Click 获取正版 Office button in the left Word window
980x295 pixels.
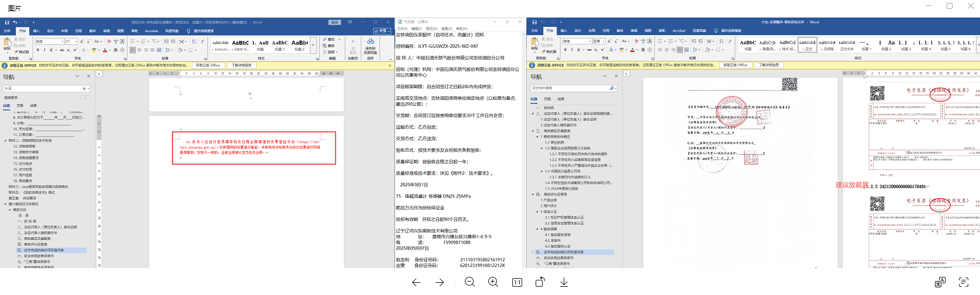[x=208, y=65]
